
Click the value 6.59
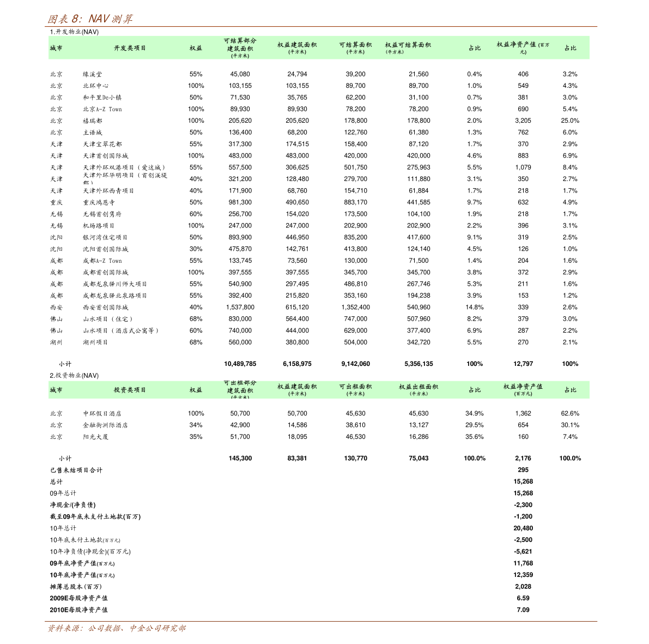[523, 598]
